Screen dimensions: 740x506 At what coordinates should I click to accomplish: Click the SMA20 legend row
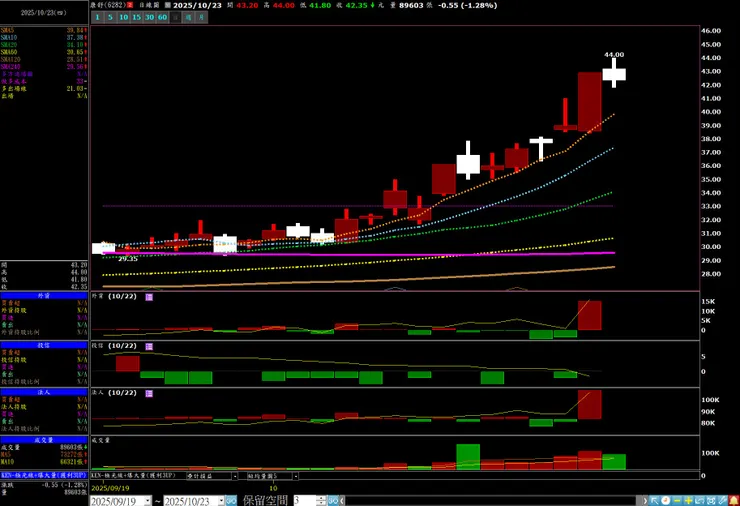[x=44, y=45]
